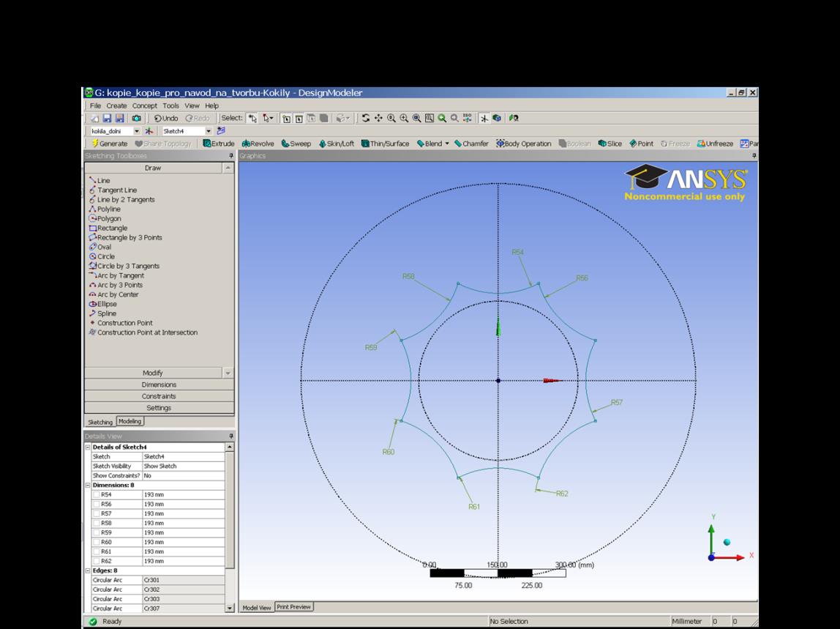Click the Look At face icon

(514, 118)
